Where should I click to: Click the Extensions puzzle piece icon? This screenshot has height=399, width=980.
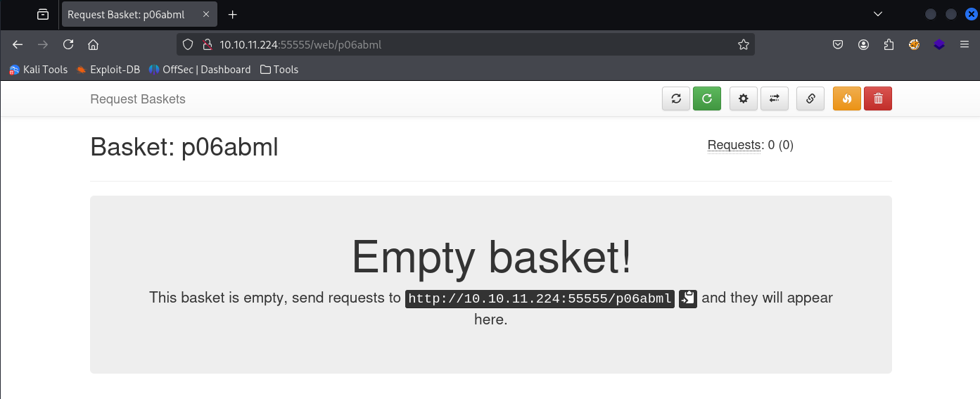pos(889,44)
